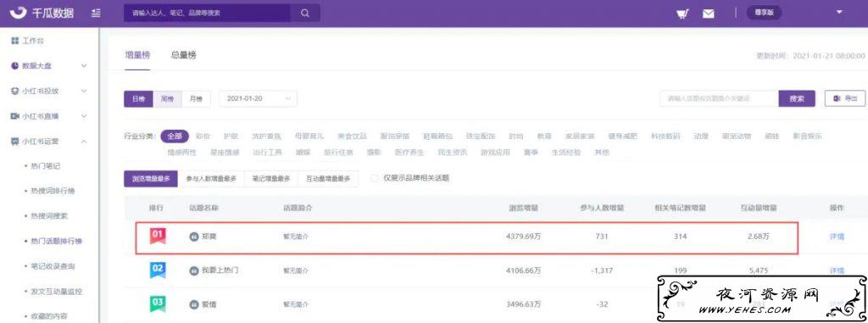
Task: Filter by 护肤 industry
Action: 231,136
